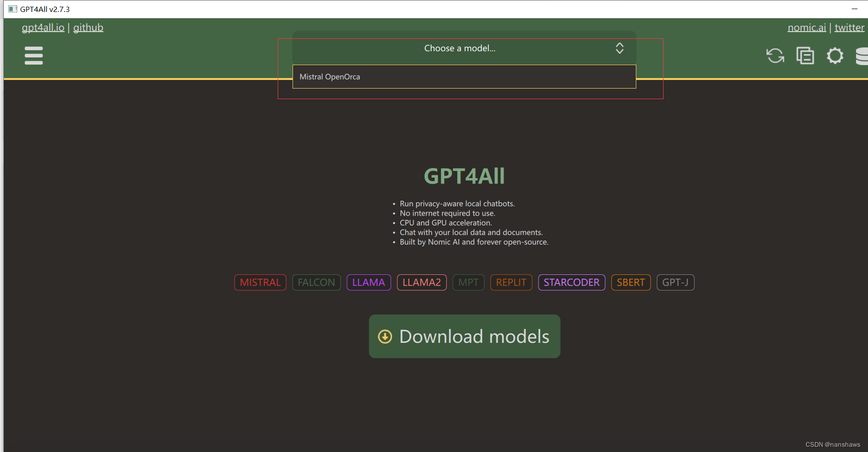868x452 pixels.
Task: Click 'Run privacy-aware local chatbots.' text
Action: tap(457, 203)
